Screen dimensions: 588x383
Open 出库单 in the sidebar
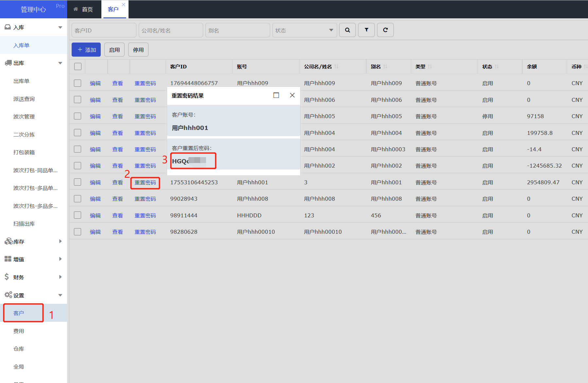tap(21, 81)
